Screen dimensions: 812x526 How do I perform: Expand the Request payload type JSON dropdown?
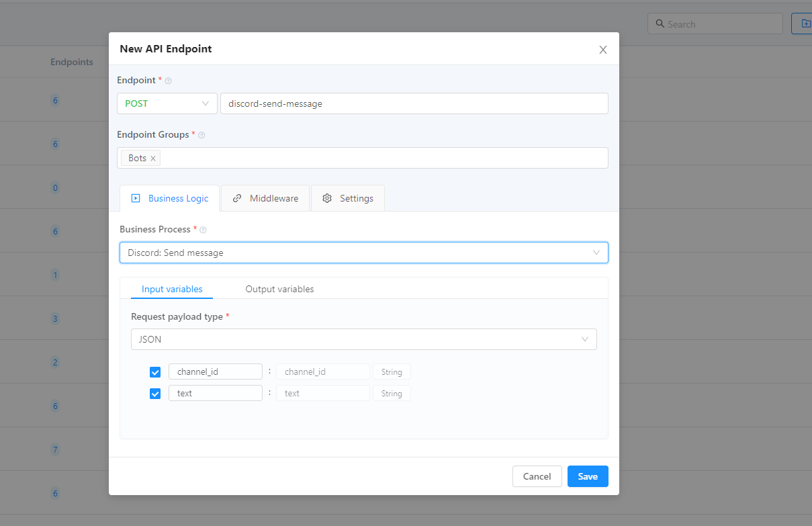(584, 339)
